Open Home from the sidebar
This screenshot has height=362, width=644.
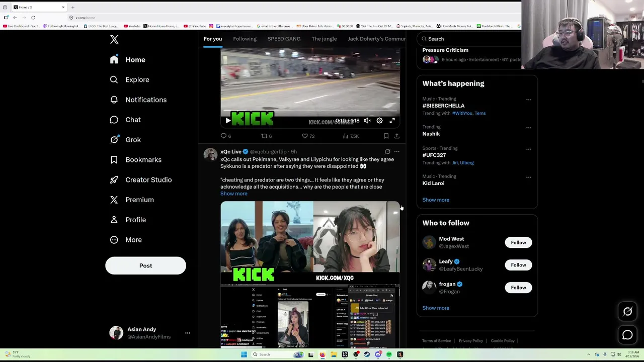(x=128, y=59)
